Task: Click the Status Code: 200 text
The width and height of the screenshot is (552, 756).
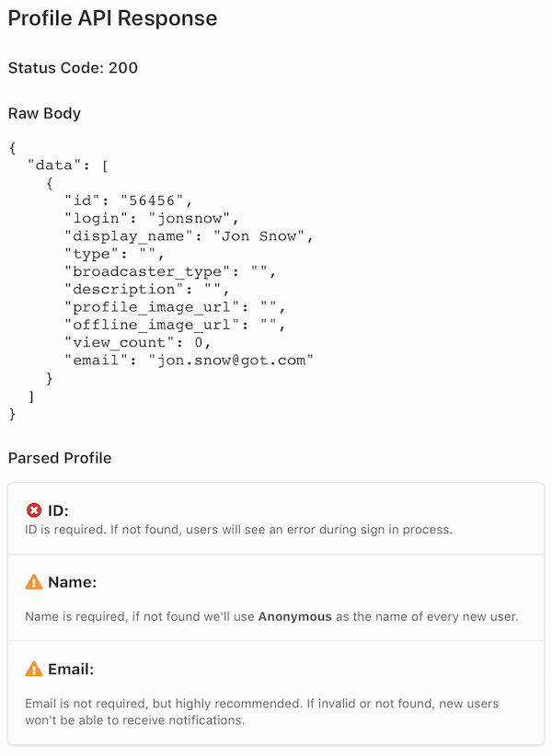Action: coord(74,68)
